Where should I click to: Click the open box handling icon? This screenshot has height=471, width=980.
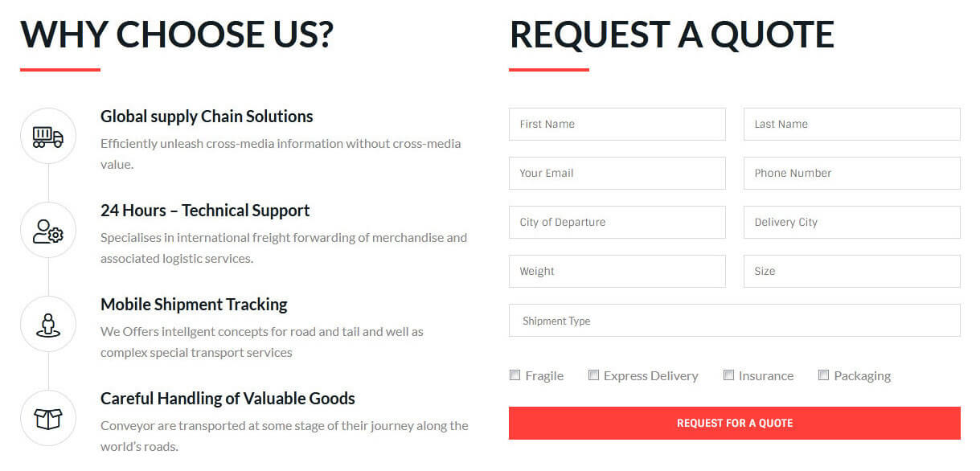click(48, 419)
